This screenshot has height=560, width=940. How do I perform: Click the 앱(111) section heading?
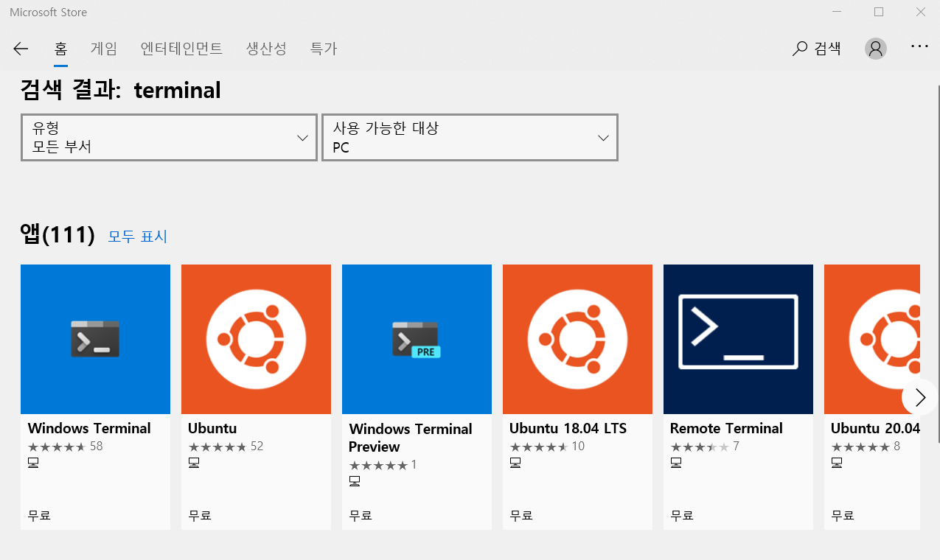(x=58, y=234)
